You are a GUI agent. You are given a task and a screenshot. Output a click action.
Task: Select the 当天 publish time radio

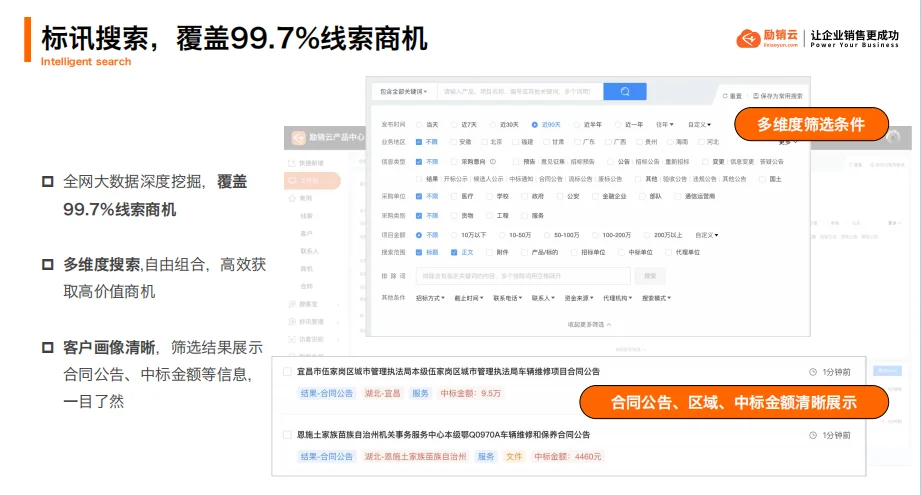coord(419,124)
